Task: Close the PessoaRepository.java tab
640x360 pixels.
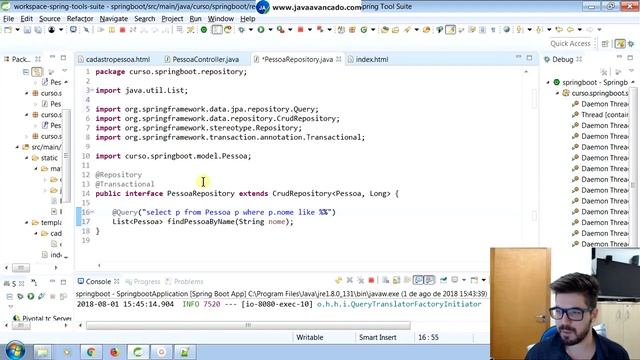Action: pos(339,60)
